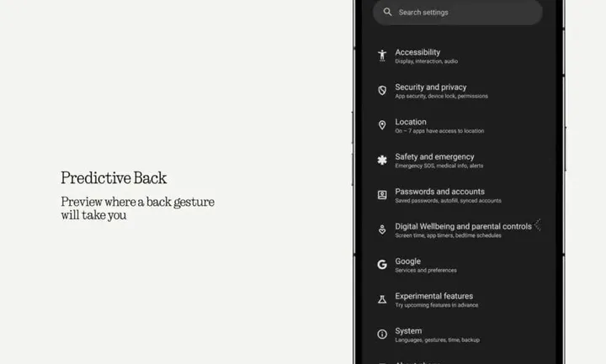This screenshot has width=606, height=364.
Task: Open Experimental features label
Action: 433,296
